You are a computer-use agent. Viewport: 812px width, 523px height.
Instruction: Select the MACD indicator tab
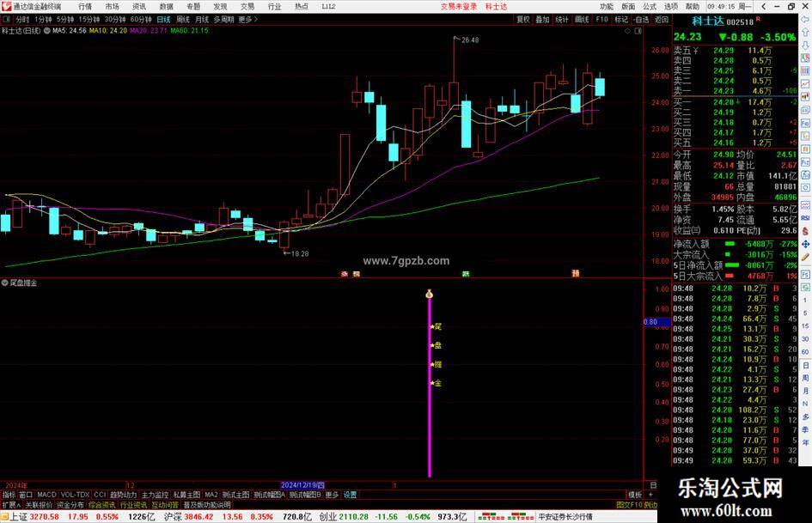click(x=46, y=495)
